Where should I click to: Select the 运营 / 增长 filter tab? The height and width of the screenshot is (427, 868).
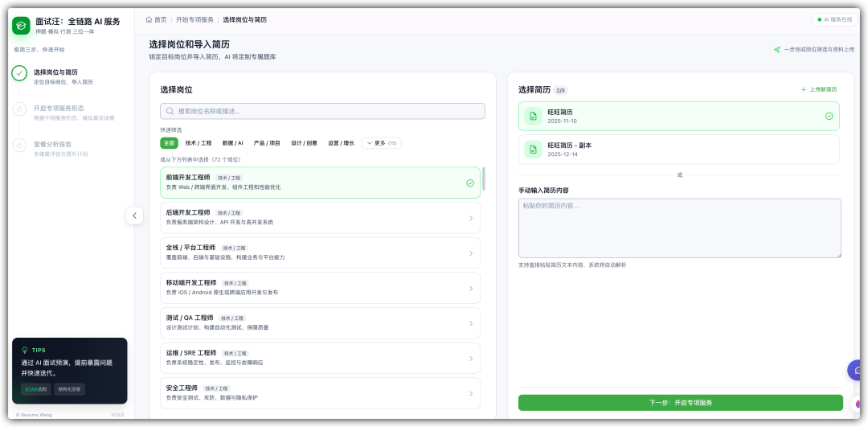341,143
